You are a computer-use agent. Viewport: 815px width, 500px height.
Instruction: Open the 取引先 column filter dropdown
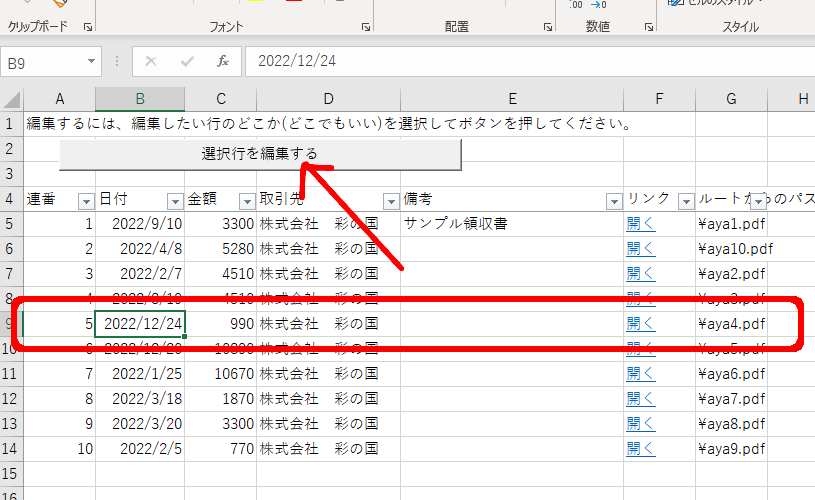click(391, 201)
